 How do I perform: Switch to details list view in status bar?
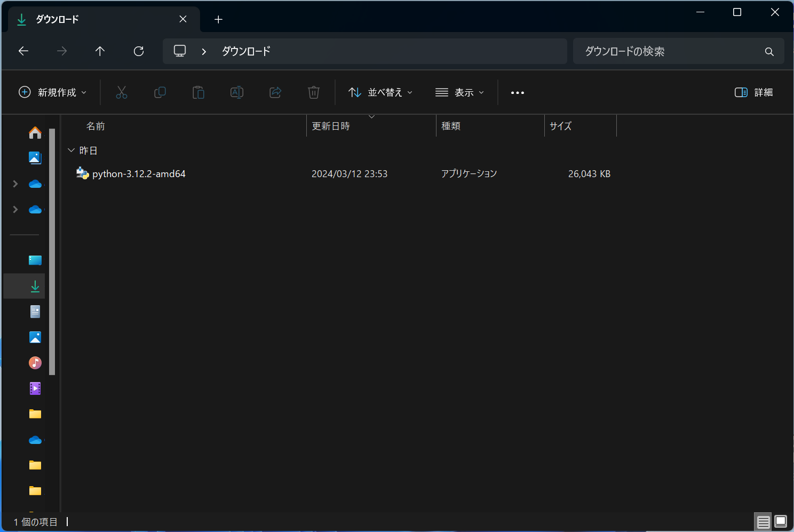(x=763, y=521)
